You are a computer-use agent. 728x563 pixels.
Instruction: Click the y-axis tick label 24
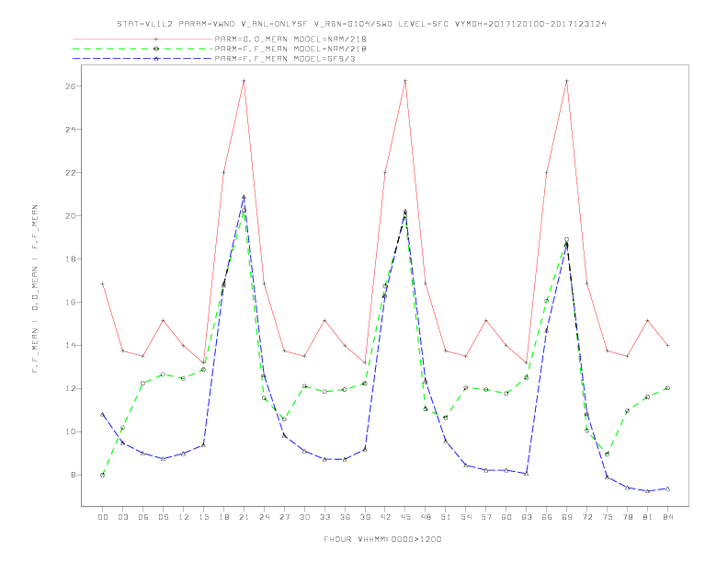point(71,130)
